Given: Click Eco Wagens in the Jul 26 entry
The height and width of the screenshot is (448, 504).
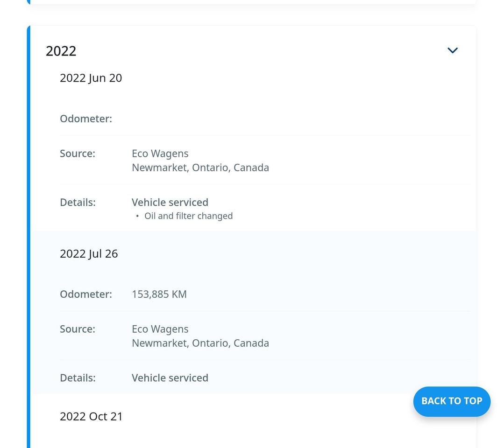Looking at the screenshot, I should [x=160, y=329].
